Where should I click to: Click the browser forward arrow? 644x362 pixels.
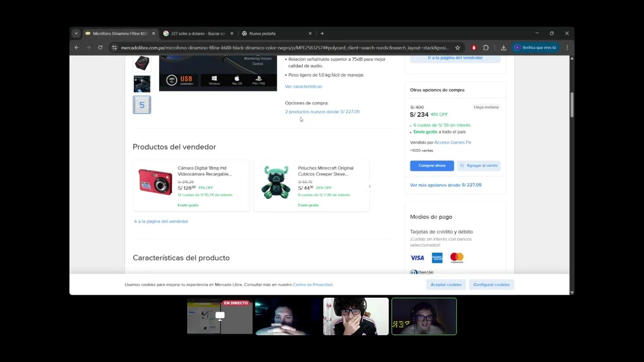click(x=89, y=48)
